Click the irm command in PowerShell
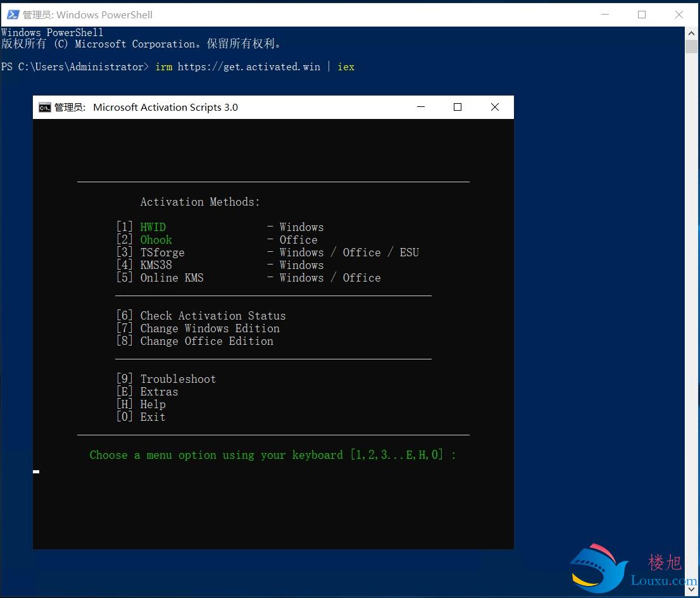The width and height of the screenshot is (700, 598). coord(164,67)
